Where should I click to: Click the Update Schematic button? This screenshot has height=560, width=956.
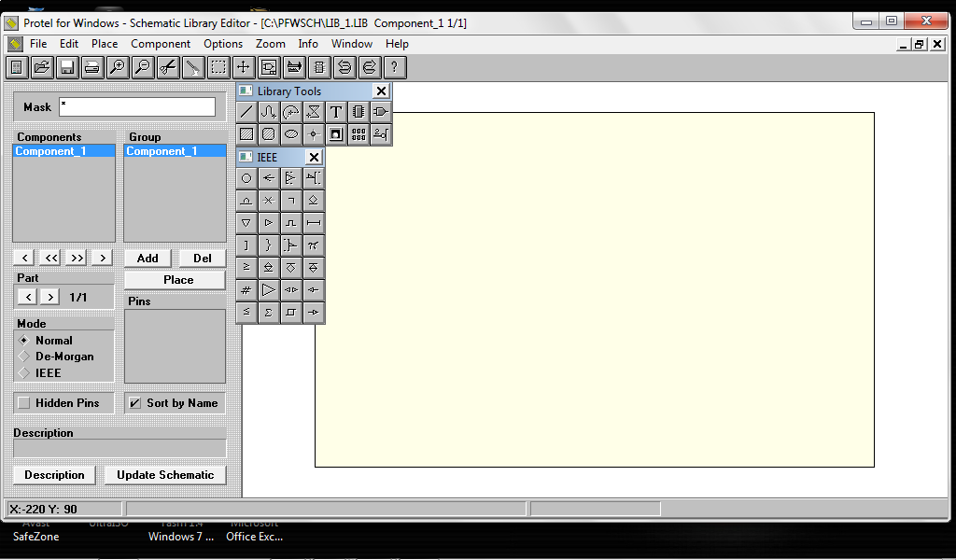(165, 474)
